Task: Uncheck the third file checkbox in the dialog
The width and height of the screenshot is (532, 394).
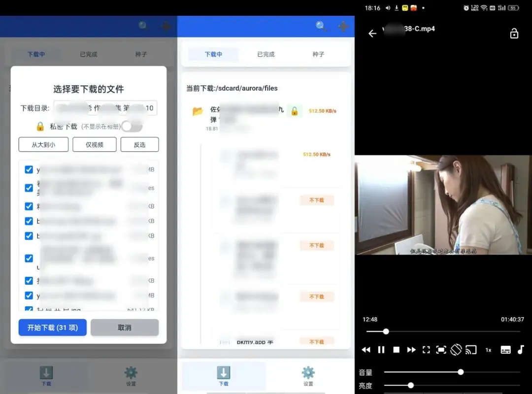Action: (29, 206)
